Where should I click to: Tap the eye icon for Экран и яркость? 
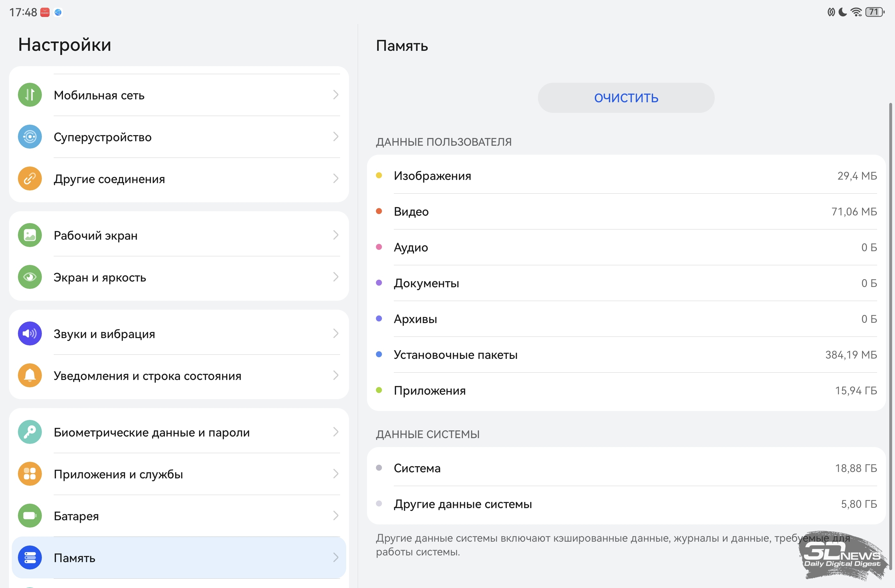click(x=30, y=277)
